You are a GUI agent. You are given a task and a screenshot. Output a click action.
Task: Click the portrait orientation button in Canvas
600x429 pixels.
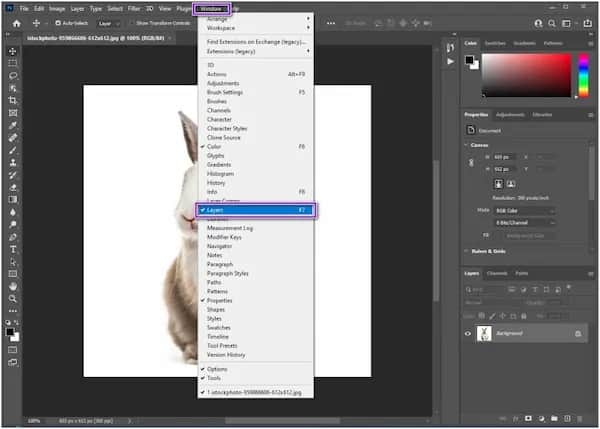point(498,184)
